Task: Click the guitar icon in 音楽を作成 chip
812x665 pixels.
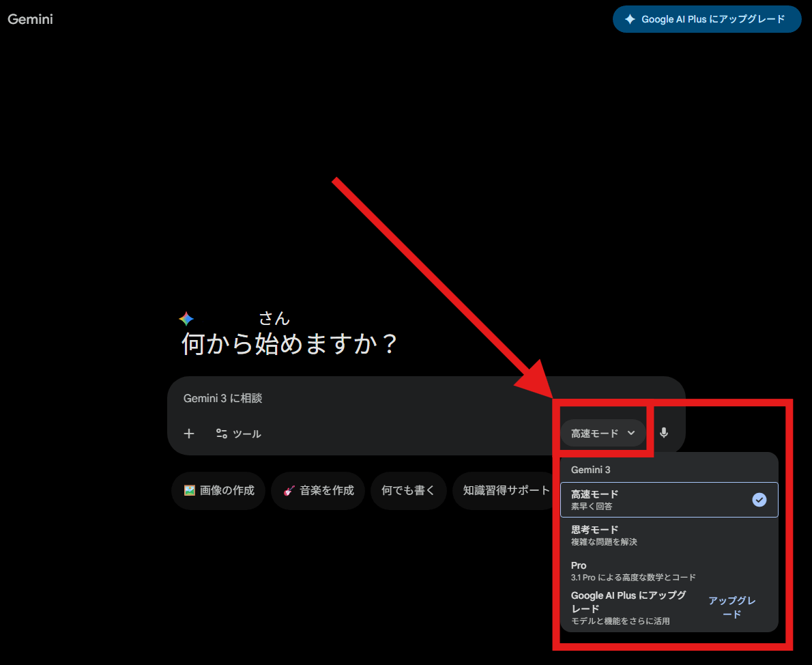Action: [x=289, y=490]
